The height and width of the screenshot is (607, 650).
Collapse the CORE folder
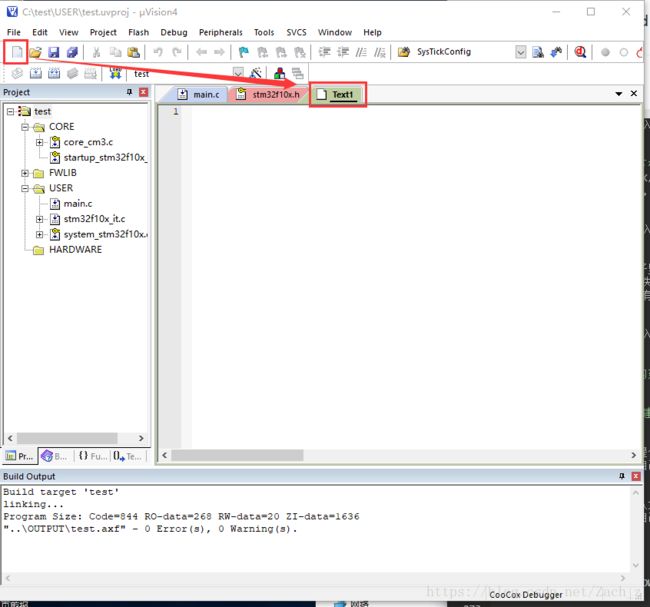(25, 127)
